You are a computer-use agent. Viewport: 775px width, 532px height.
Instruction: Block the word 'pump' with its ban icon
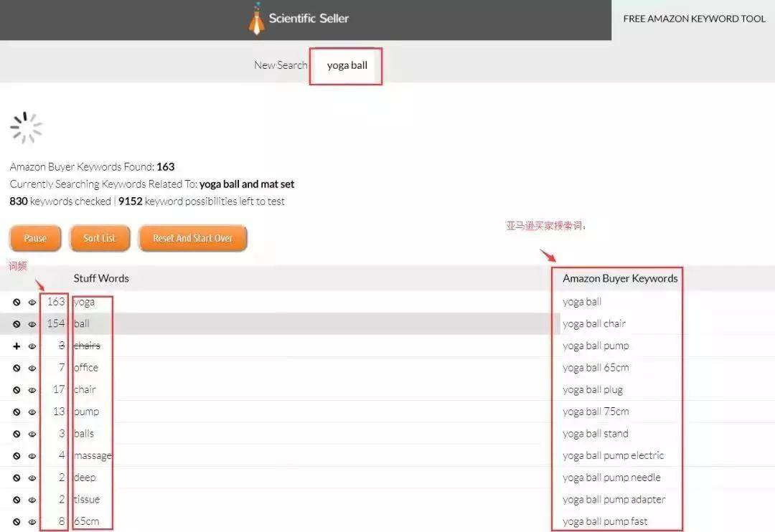(x=17, y=412)
